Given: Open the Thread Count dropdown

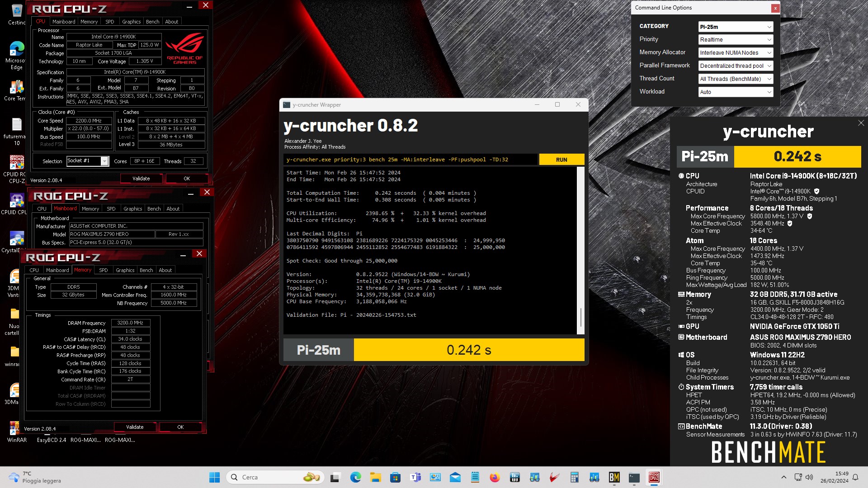Looking at the screenshot, I should click(736, 79).
